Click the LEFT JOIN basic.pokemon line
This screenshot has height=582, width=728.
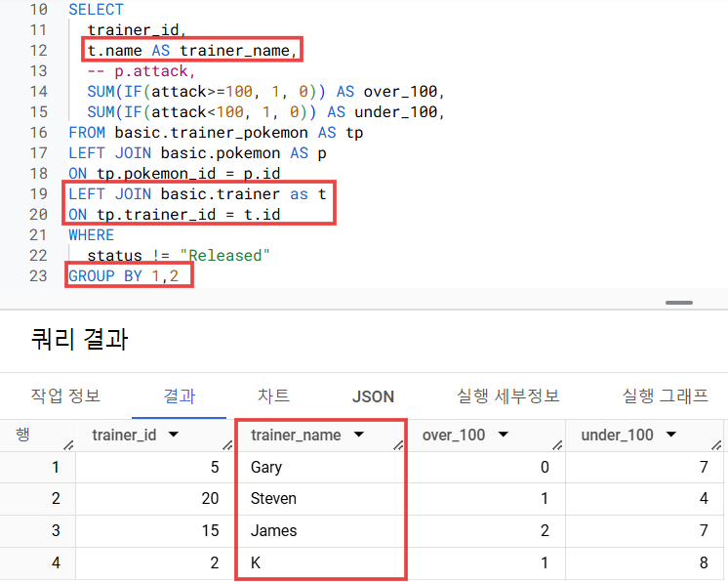[x=197, y=153]
